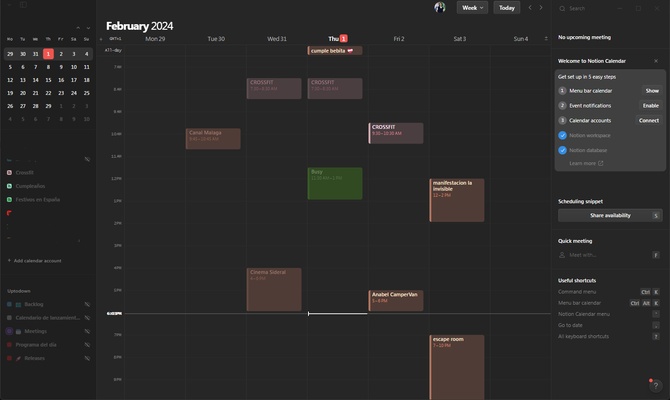
Task: Open Friday's CROSSFIT event
Action: point(396,133)
